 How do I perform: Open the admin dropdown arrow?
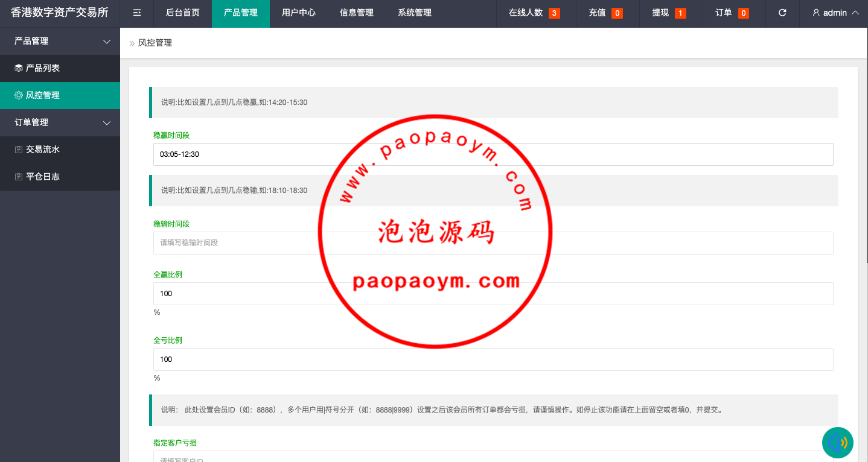coord(855,13)
